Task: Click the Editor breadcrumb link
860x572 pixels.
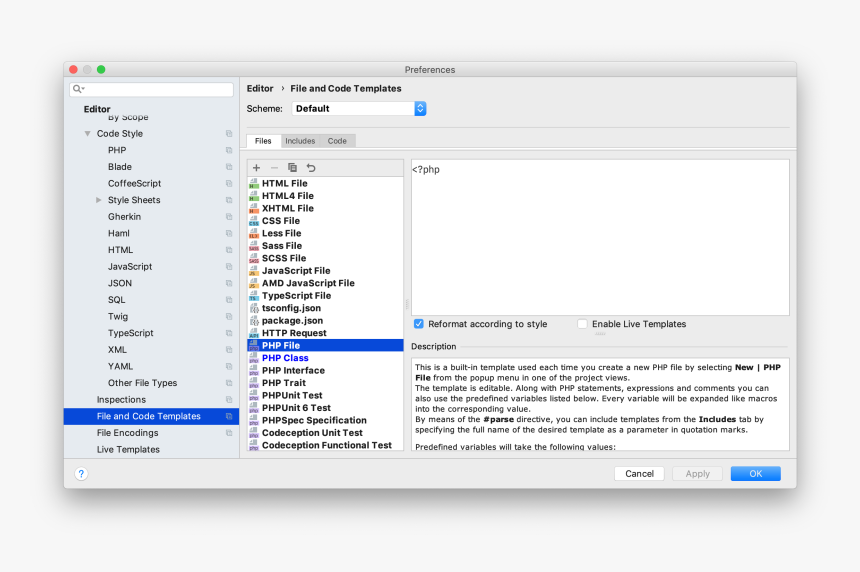Action: [260, 89]
